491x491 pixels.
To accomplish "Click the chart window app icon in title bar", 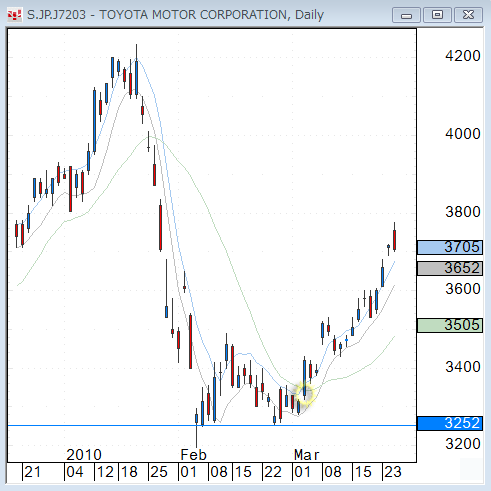I will 14,15.
